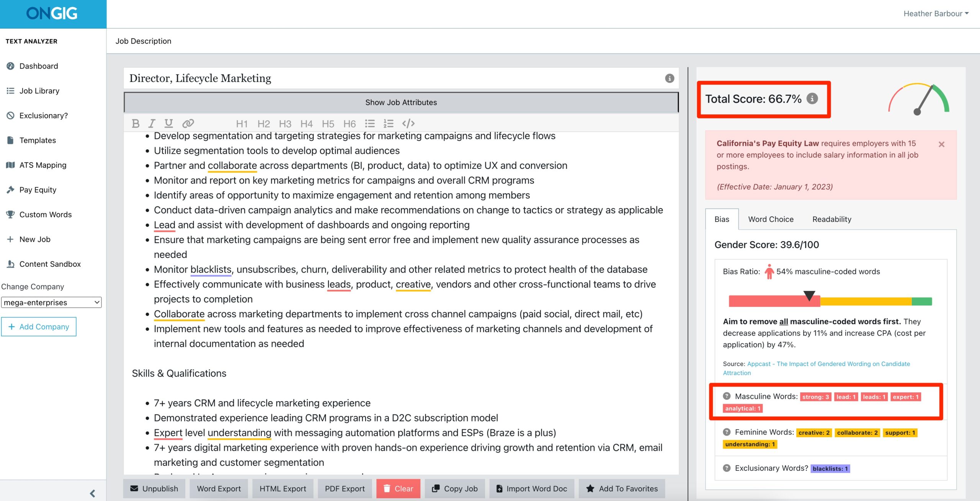Apply bold formatting in the editor toolbar
Image resolution: width=980 pixels, height=501 pixels.
click(x=135, y=123)
